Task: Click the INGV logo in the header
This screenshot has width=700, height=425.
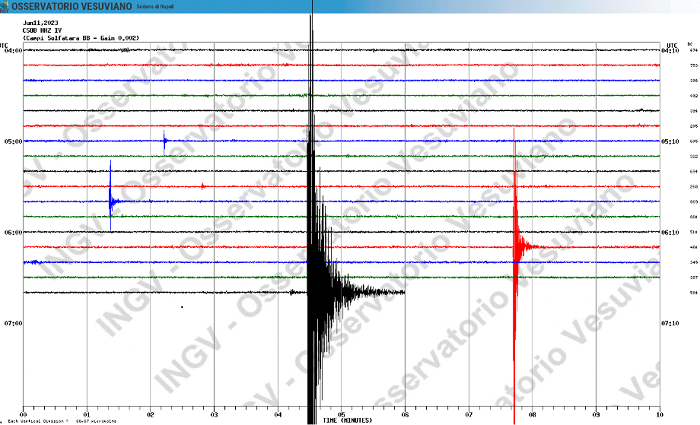Action: click(4, 6)
